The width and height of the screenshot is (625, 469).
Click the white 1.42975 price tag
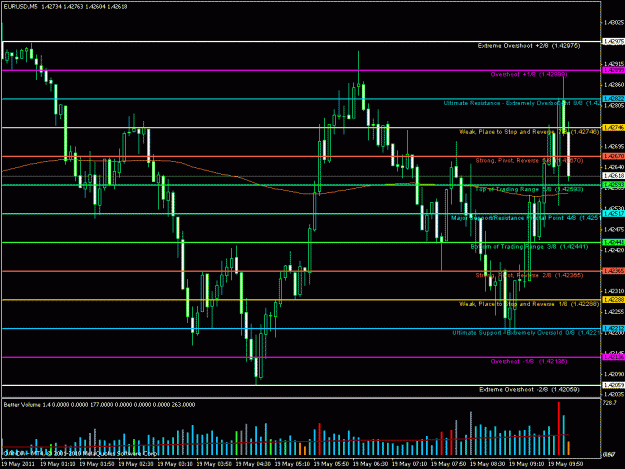[613, 41]
